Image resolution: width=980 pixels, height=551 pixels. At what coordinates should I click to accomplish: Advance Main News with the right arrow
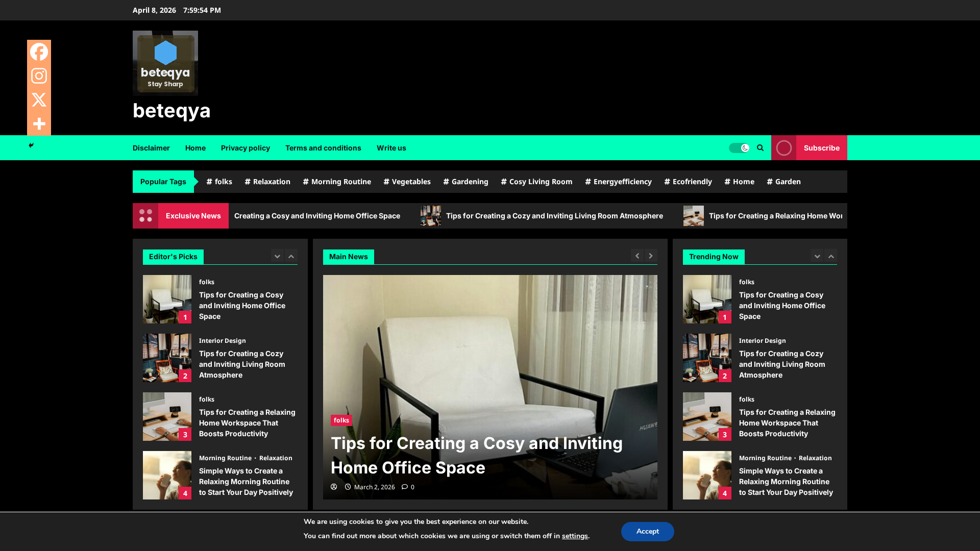point(651,256)
